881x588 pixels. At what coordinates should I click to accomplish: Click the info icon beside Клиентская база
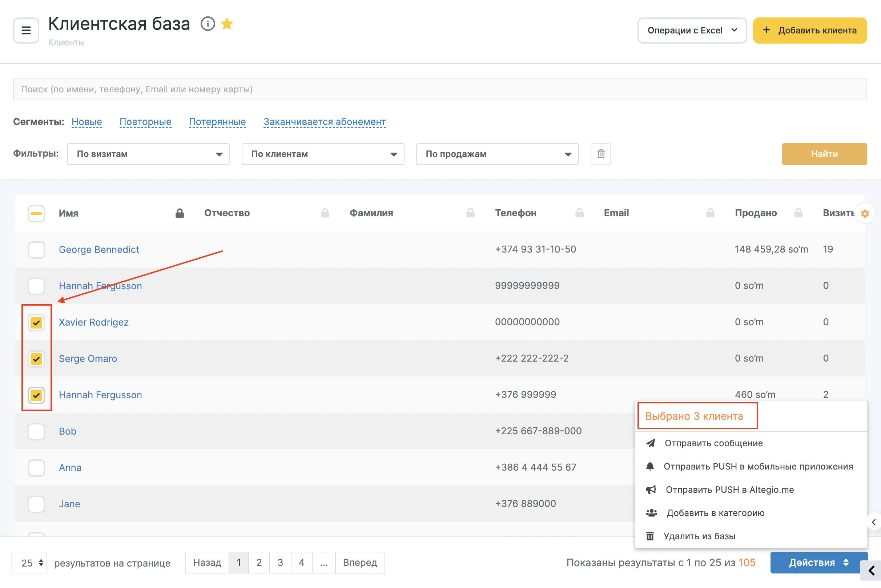click(208, 24)
